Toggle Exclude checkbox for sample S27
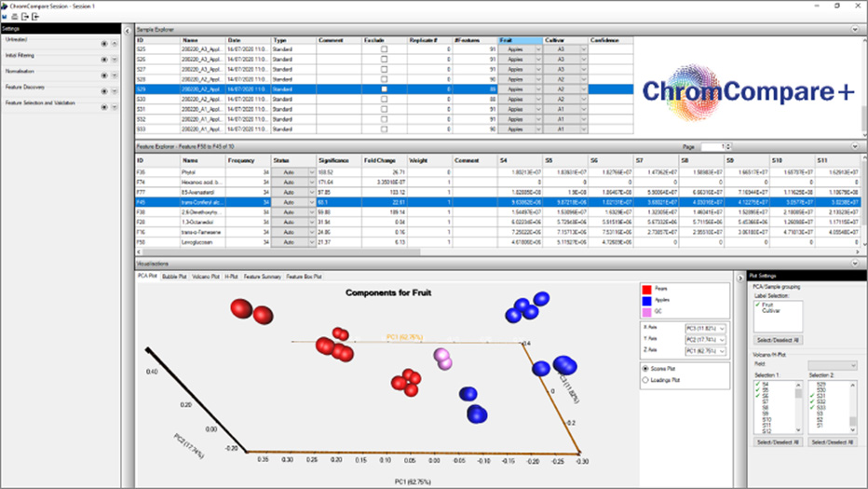The image size is (868, 489). [x=385, y=69]
